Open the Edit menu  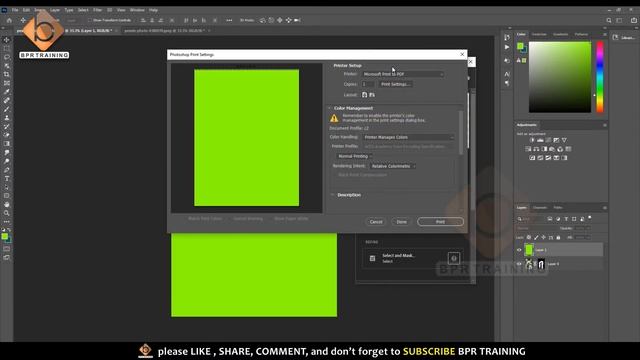tap(26, 10)
